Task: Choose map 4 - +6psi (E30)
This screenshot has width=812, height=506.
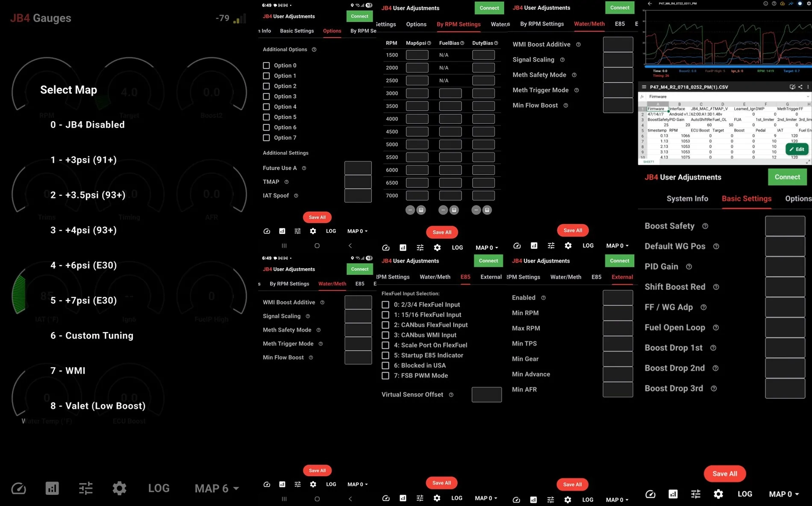Action: point(84,265)
